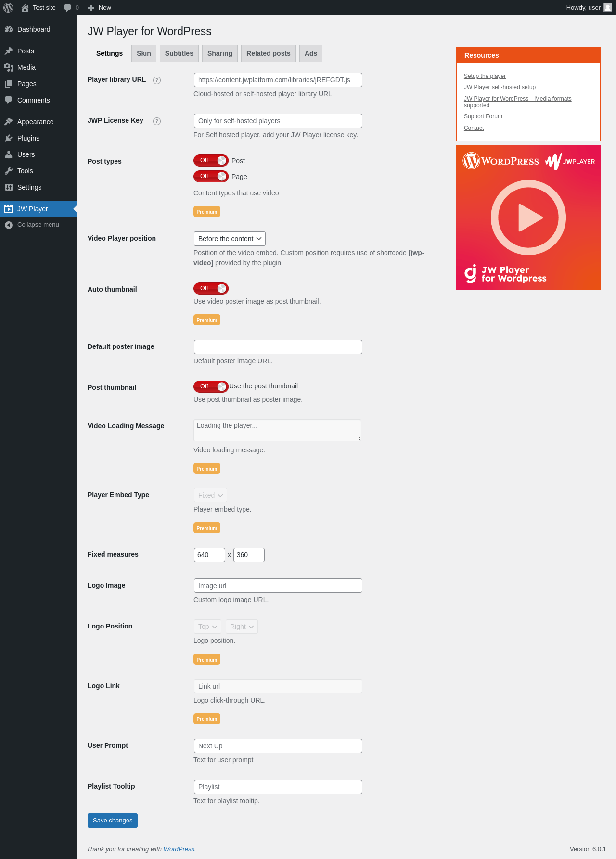
Task: Open the Test site home link
Action: [38, 8]
